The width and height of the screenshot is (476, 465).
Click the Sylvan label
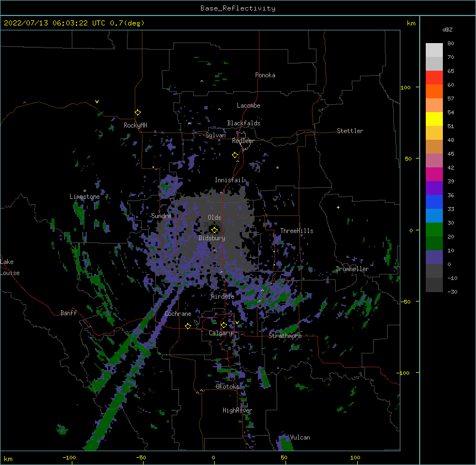(x=215, y=135)
